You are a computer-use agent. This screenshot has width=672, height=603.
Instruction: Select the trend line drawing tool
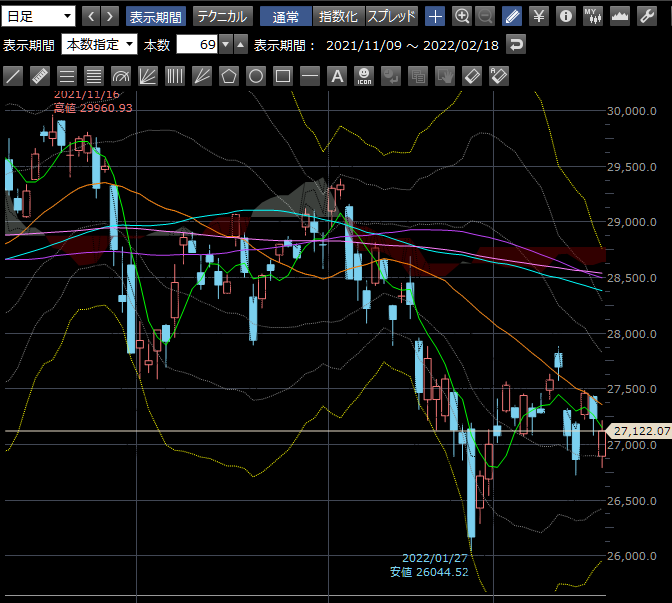13,75
